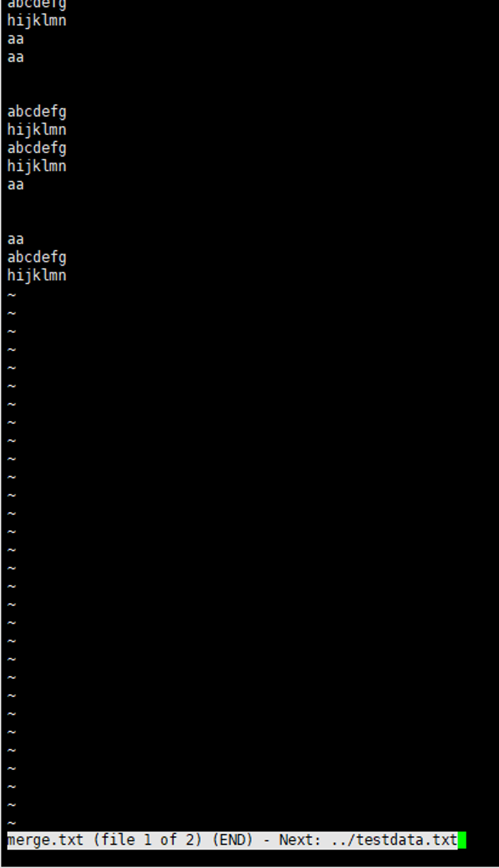This screenshot has width=499, height=868.
Task: Click the first tilde line below the text
Action: coord(12,295)
